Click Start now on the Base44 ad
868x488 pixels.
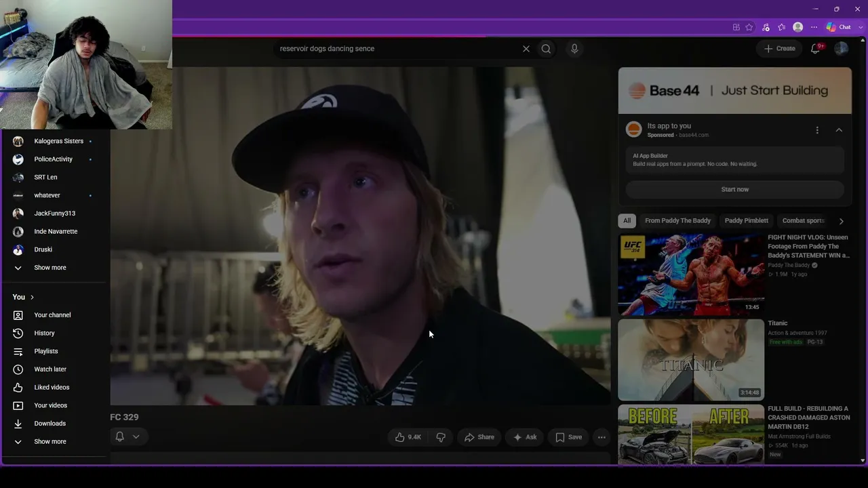(735, 190)
